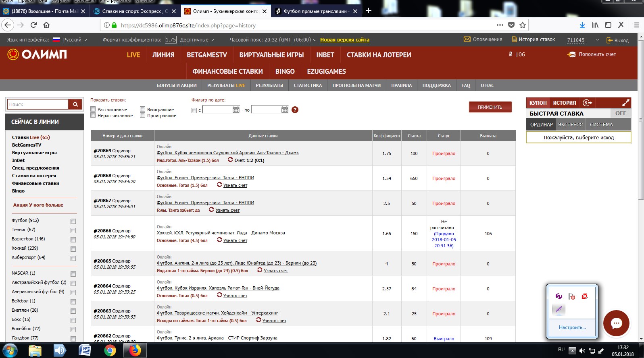Click the refresh score icon for bet #20869
This screenshot has height=358, width=644.
(230, 160)
